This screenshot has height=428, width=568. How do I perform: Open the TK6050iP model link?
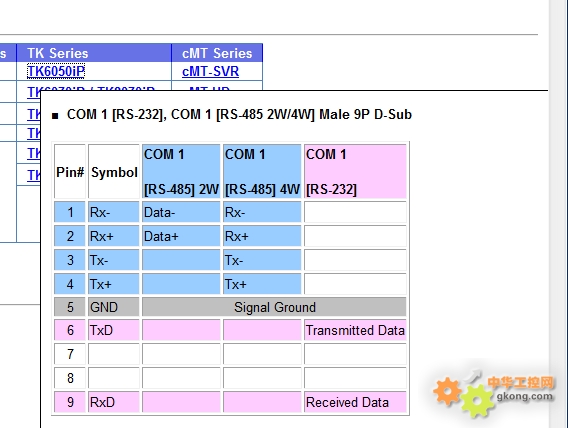[x=56, y=71]
